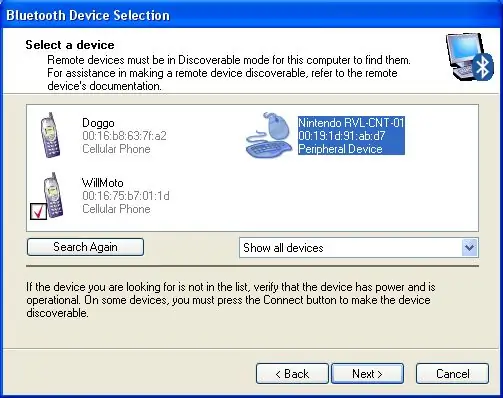Viewport: 503px width, 398px height.
Task: Click the Peripheral Device label
Action: click(x=340, y=149)
